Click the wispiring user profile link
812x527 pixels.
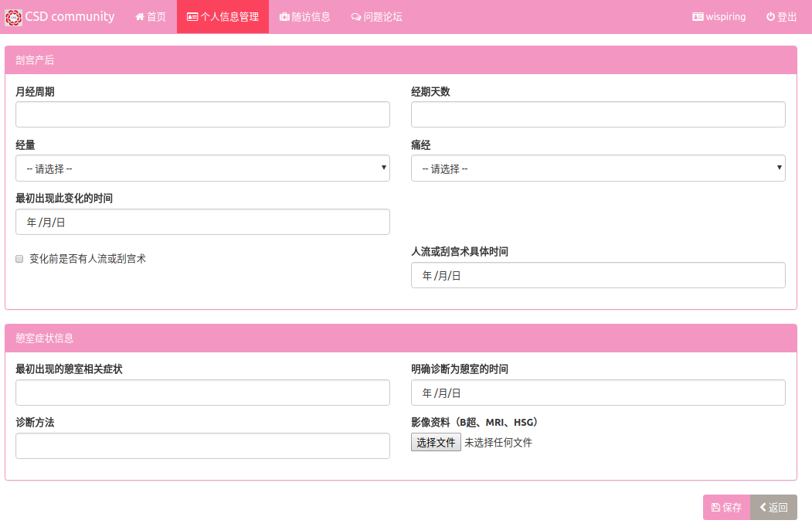click(x=719, y=17)
